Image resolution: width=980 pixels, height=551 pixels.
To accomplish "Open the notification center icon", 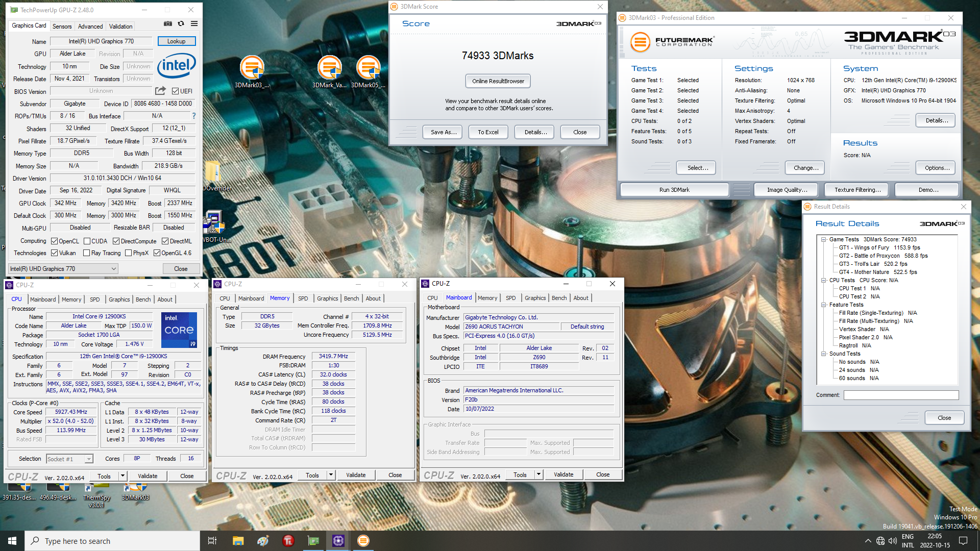I will (963, 541).
